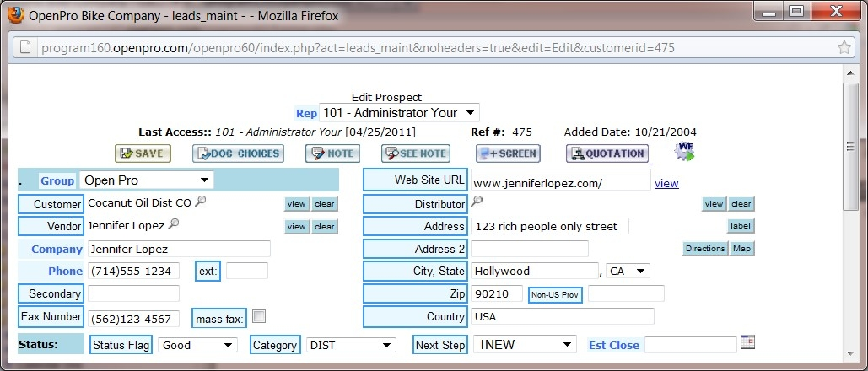Click the Vendor lookup magnifier icon
This screenshot has height=371, width=868.
point(174,224)
